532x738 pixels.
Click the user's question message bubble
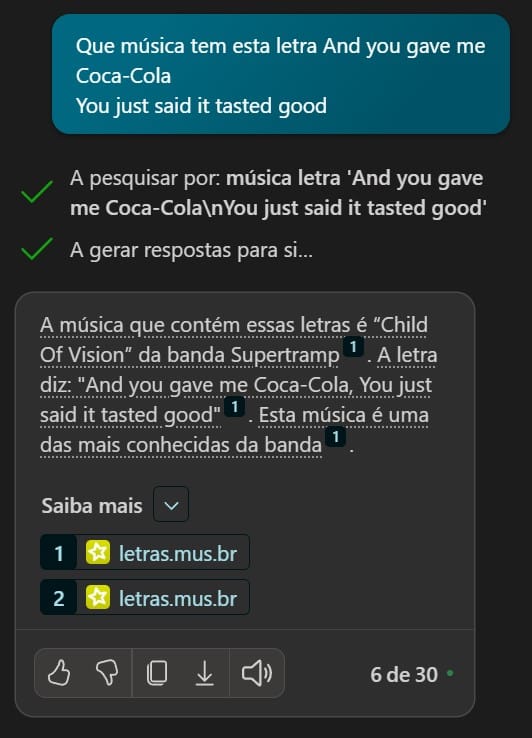(281, 74)
